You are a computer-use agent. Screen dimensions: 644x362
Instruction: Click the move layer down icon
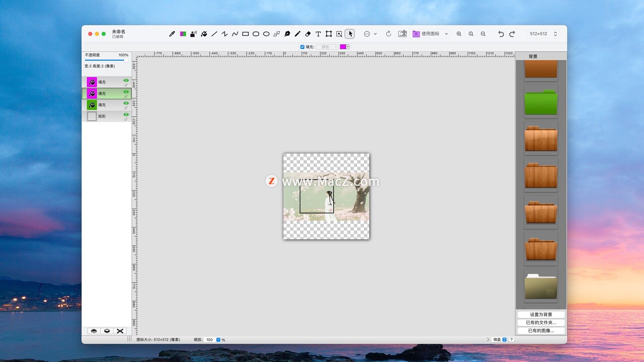[107, 331]
